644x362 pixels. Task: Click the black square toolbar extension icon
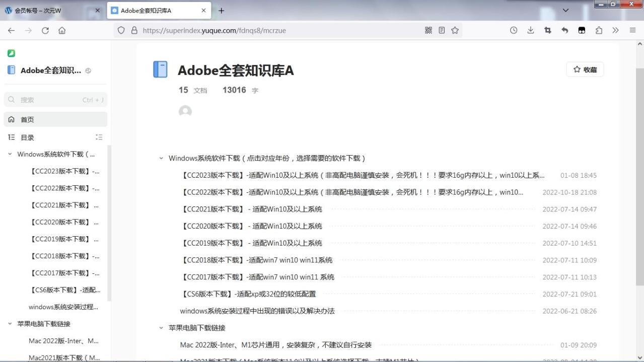(582, 30)
